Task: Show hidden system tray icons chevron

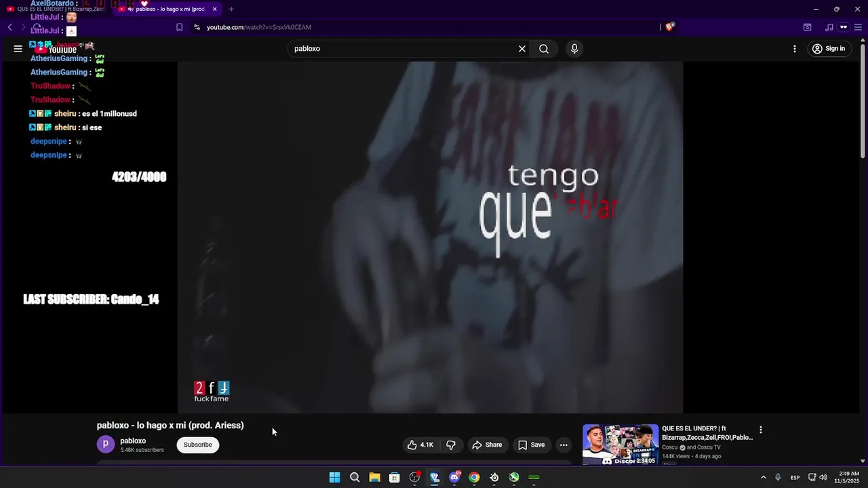Action: [763, 477]
